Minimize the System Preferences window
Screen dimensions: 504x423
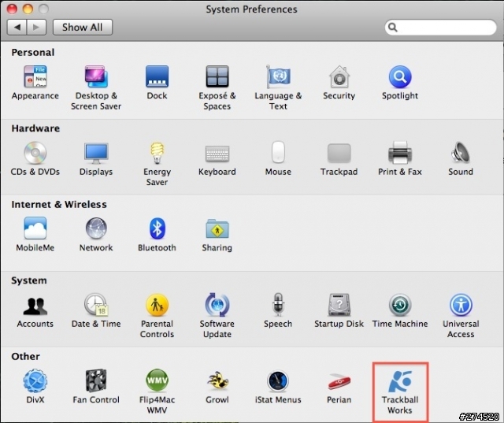28,9
